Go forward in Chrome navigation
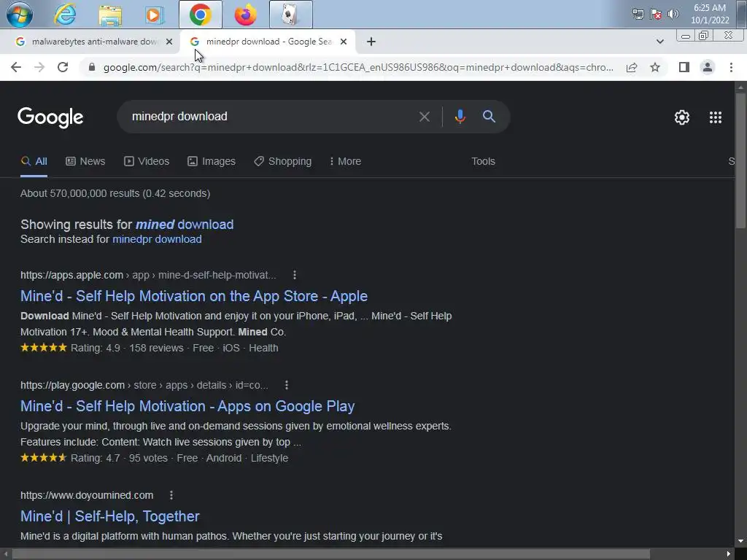Image resolution: width=747 pixels, height=560 pixels. [x=39, y=67]
